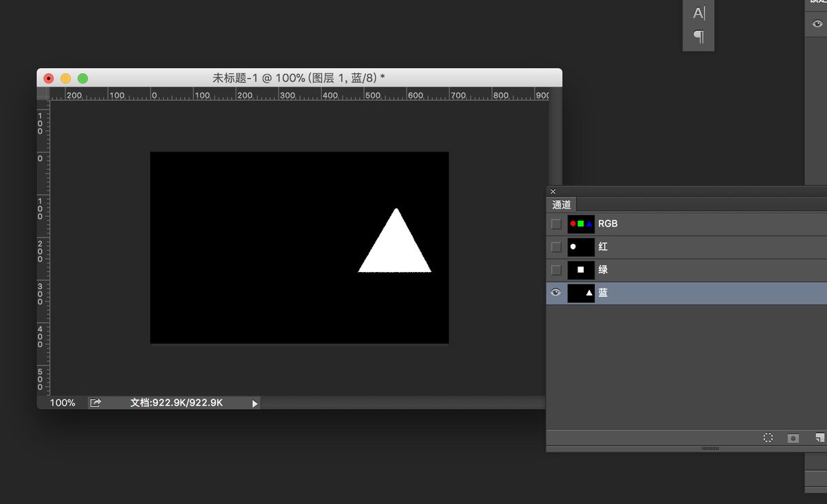
Task: Zoom the document window green button
Action: pyautogui.click(x=83, y=78)
